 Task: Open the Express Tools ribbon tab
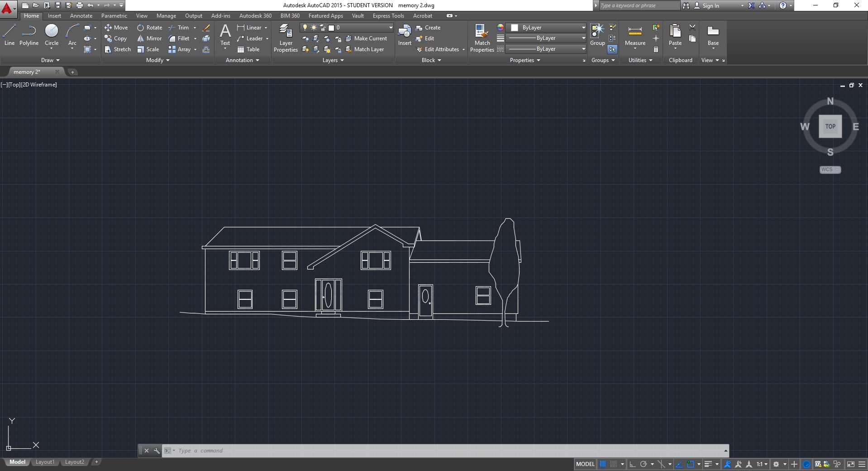pos(388,16)
